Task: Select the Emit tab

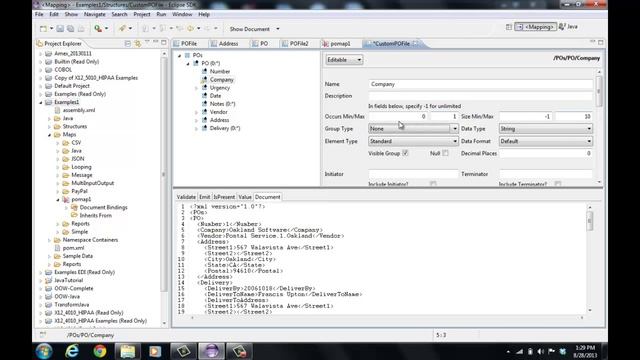Action: pos(204,197)
